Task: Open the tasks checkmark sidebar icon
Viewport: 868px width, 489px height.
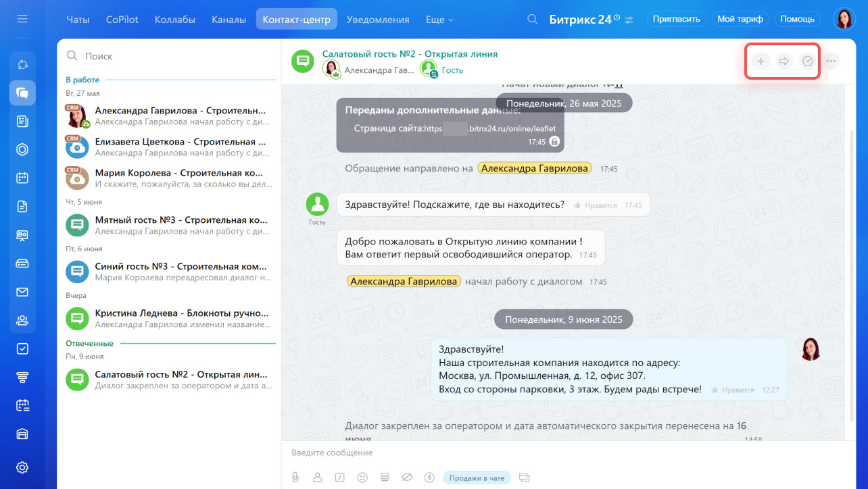Action: tap(22, 349)
